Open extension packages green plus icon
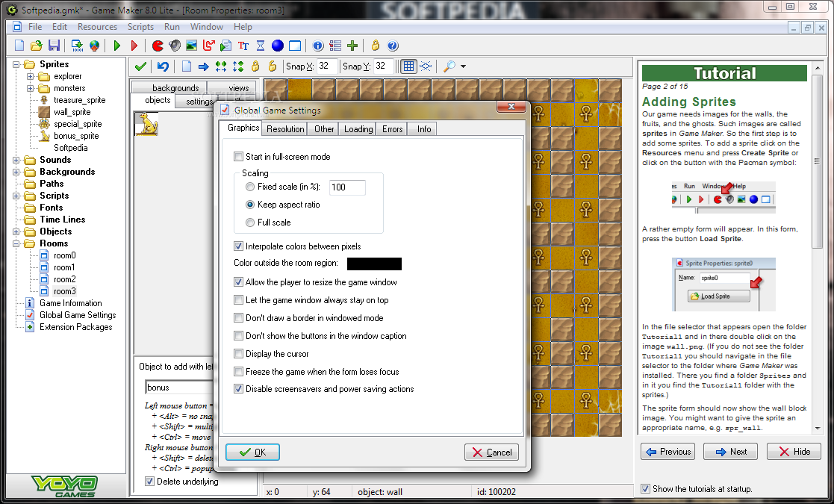Viewport: 834px width, 504px height. (x=352, y=46)
